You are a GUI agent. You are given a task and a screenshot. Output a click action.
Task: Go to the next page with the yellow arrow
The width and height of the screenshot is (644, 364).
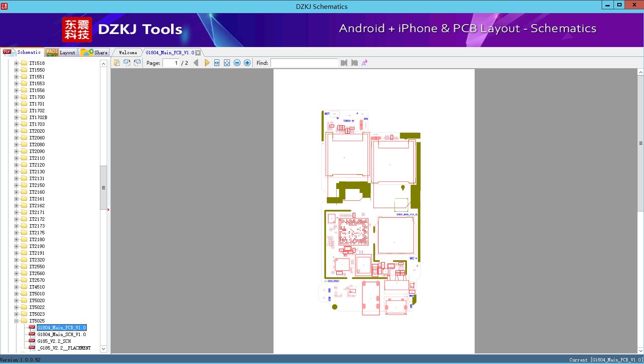click(207, 63)
